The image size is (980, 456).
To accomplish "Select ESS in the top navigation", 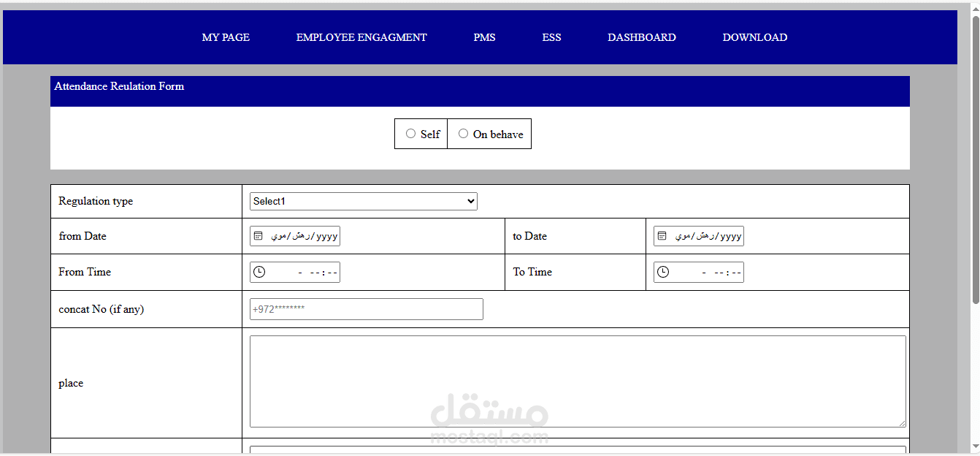I will tap(551, 37).
